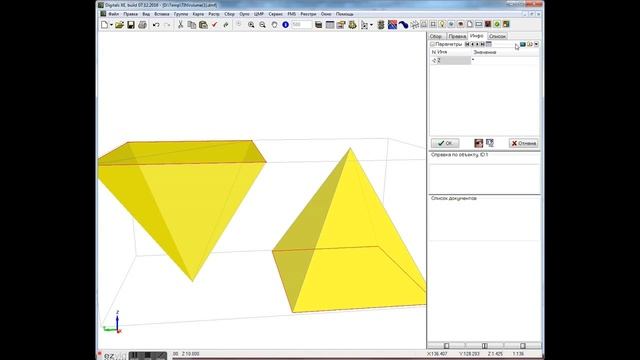Zoom in with the plus magnifier icon
The image size is (640, 360).
coord(251,25)
